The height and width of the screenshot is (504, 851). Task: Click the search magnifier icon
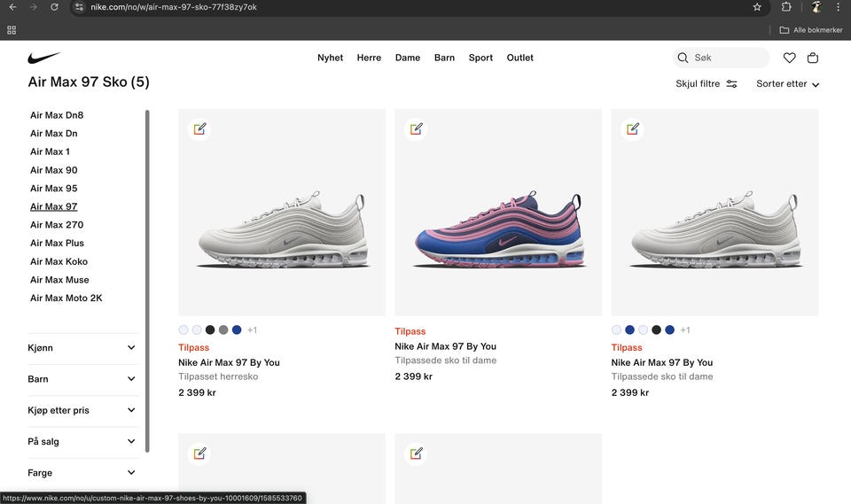pos(683,58)
